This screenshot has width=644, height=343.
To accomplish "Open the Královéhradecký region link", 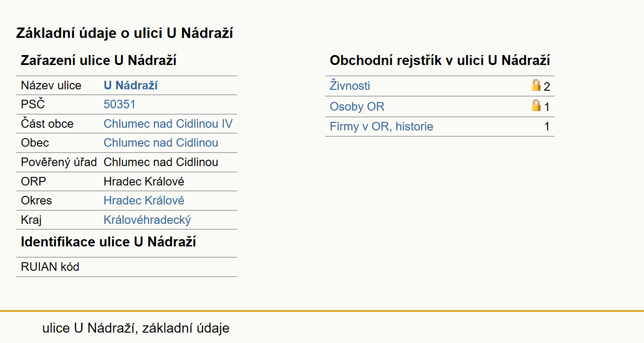I will coord(147,220).
